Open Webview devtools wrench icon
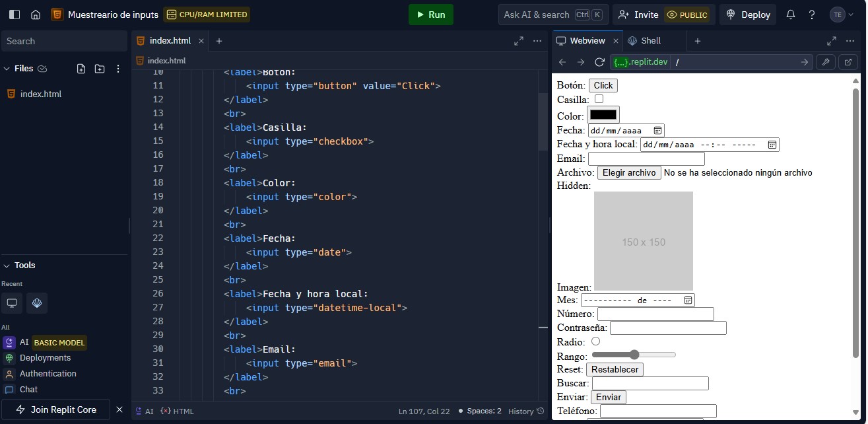868x424 pixels. coord(826,62)
